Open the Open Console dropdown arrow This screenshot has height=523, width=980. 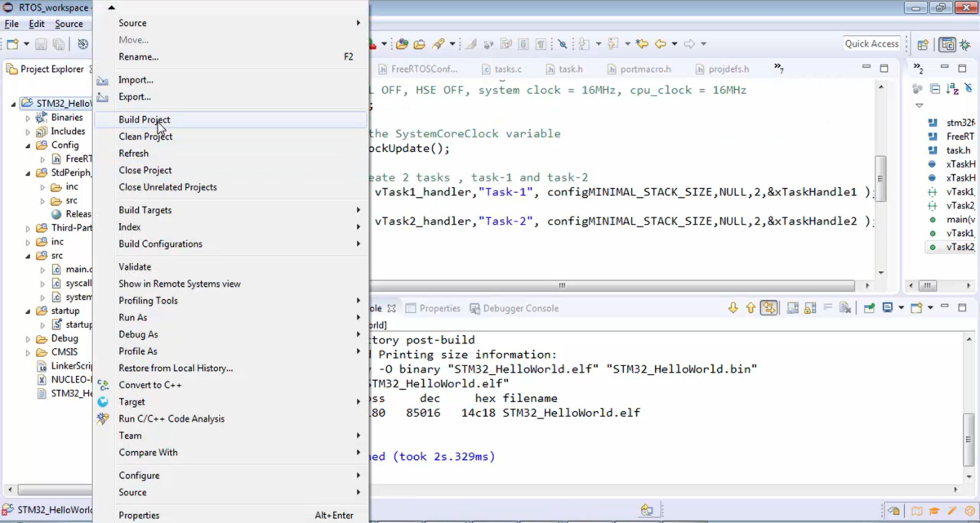(929, 308)
